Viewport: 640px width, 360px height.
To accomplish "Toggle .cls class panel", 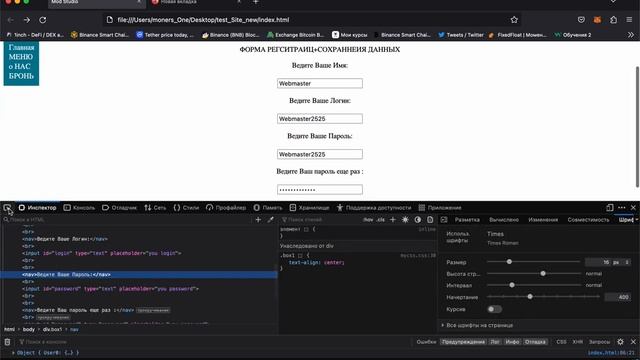I will 380,220.
